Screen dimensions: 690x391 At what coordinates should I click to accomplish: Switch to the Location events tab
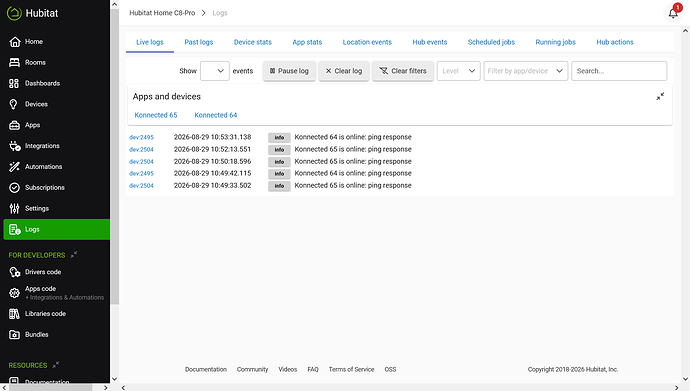367,42
